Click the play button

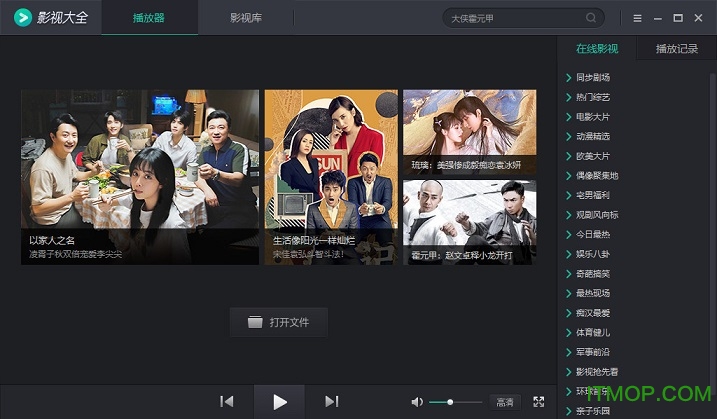pos(279,402)
